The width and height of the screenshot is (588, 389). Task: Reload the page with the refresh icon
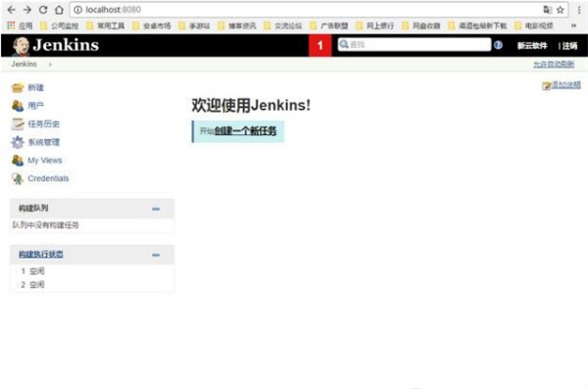pyautogui.click(x=43, y=10)
